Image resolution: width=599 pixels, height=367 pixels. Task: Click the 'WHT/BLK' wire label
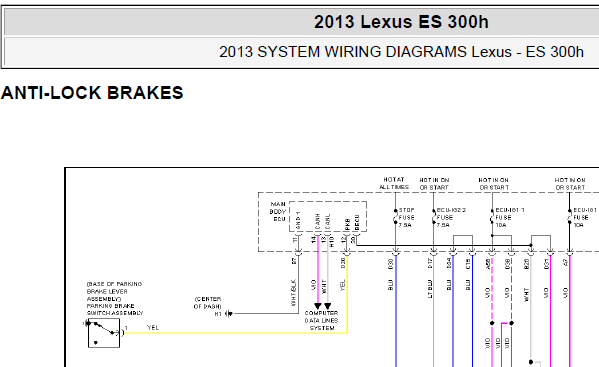pyautogui.click(x=293, y=293)
